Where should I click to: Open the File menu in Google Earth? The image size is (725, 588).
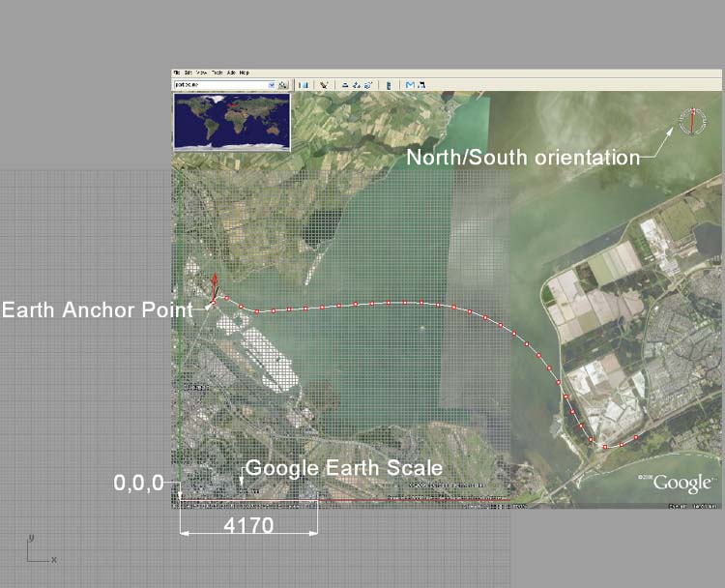click(x=177, y=73)
